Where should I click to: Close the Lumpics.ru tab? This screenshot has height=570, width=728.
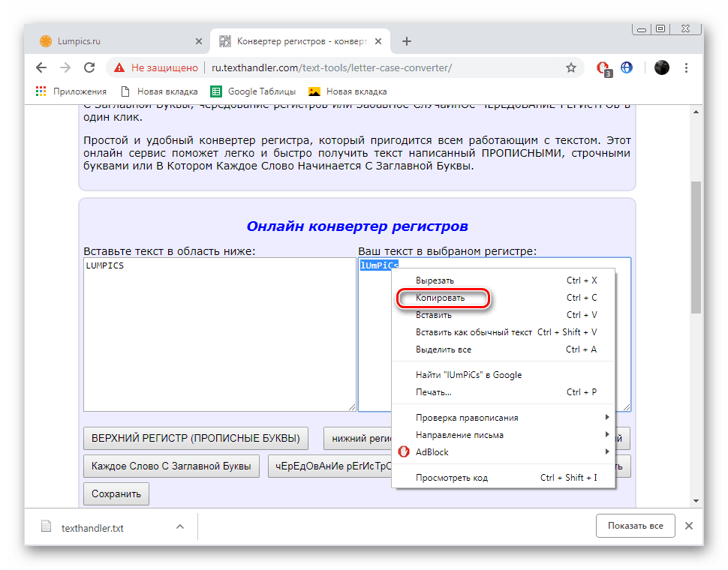click(199, 41)
